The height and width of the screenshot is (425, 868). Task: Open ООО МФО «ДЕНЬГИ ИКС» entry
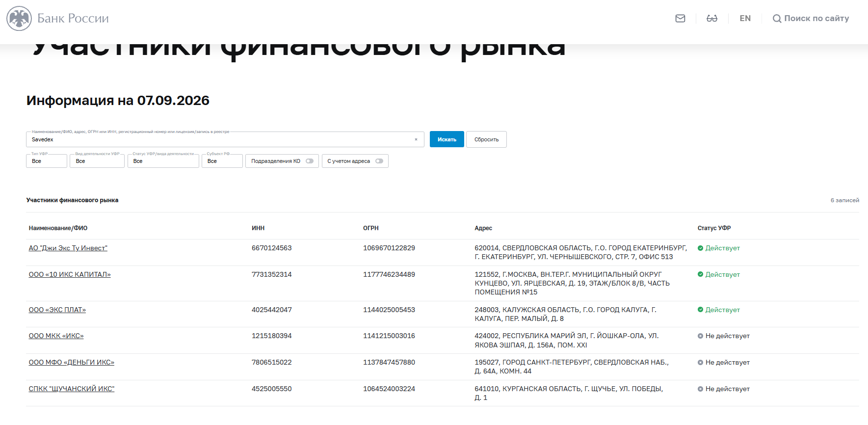pos(72,363)
